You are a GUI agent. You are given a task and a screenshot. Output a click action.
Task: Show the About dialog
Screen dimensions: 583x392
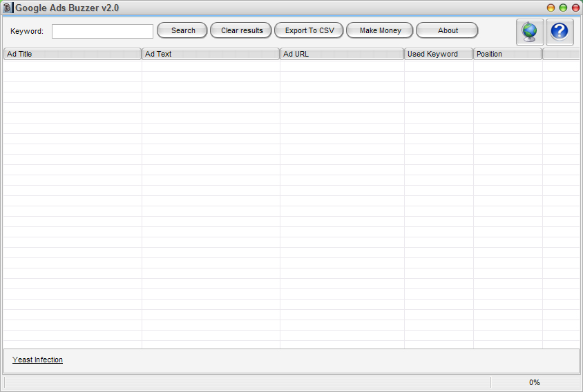[447, 30]
